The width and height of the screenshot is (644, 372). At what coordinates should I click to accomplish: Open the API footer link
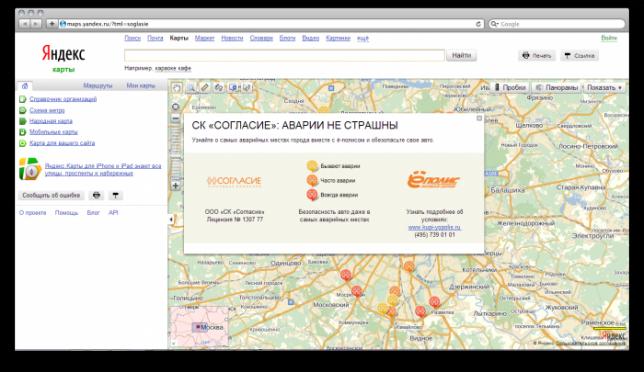tap(113, 213)
